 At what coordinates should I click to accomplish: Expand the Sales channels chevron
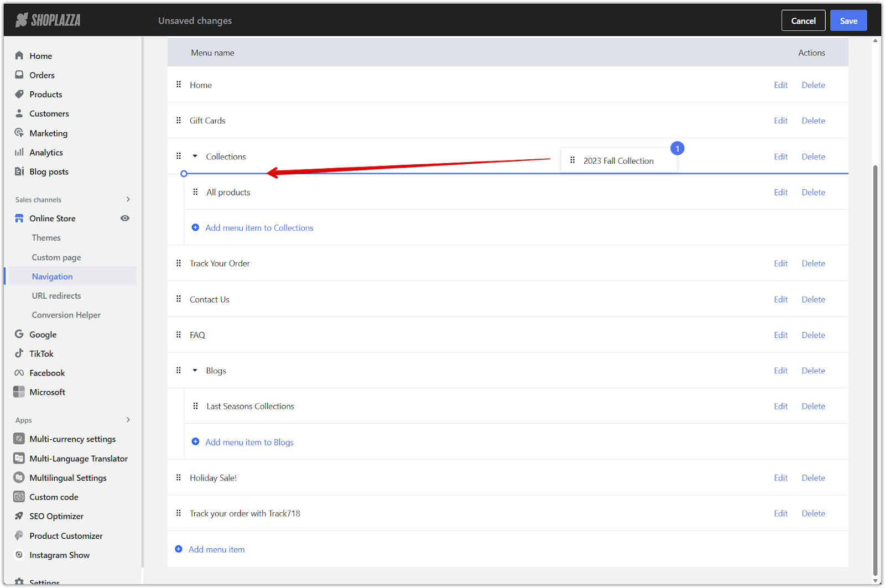pos(128,199)
